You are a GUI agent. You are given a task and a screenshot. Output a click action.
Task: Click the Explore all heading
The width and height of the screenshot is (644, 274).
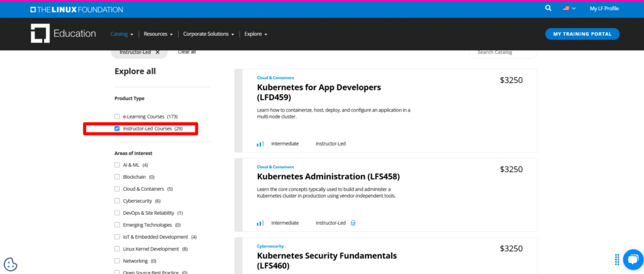click(x=135, y=71)
